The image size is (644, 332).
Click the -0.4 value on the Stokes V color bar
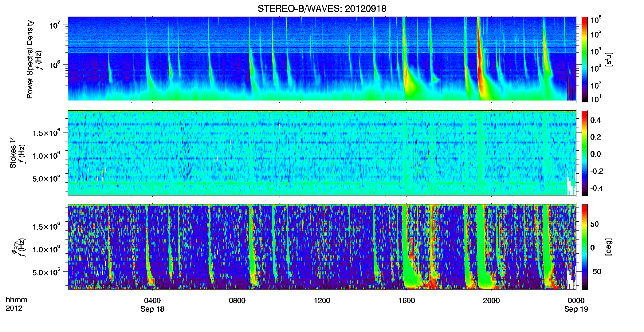[x=597, y=188]
